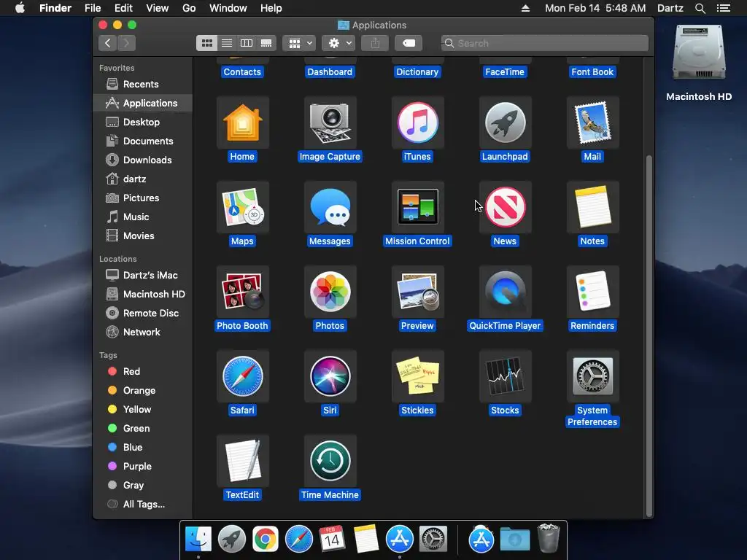Select the TextEdit app icon
Viewport: 747px width, 560px height.
[x=242, y=461]
